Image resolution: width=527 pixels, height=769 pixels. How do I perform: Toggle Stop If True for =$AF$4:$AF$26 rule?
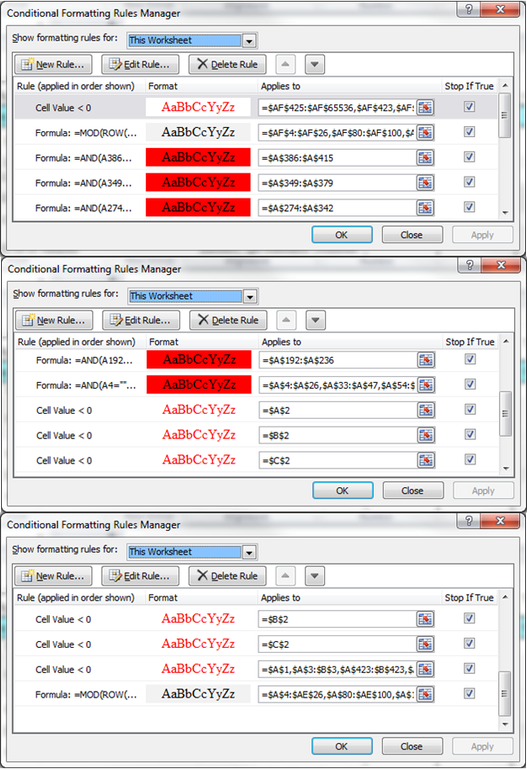(470, 131)
